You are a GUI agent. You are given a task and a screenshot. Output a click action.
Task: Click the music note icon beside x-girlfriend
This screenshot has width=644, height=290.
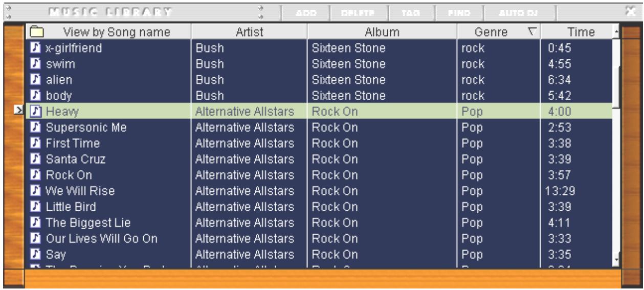pos(35,48)
